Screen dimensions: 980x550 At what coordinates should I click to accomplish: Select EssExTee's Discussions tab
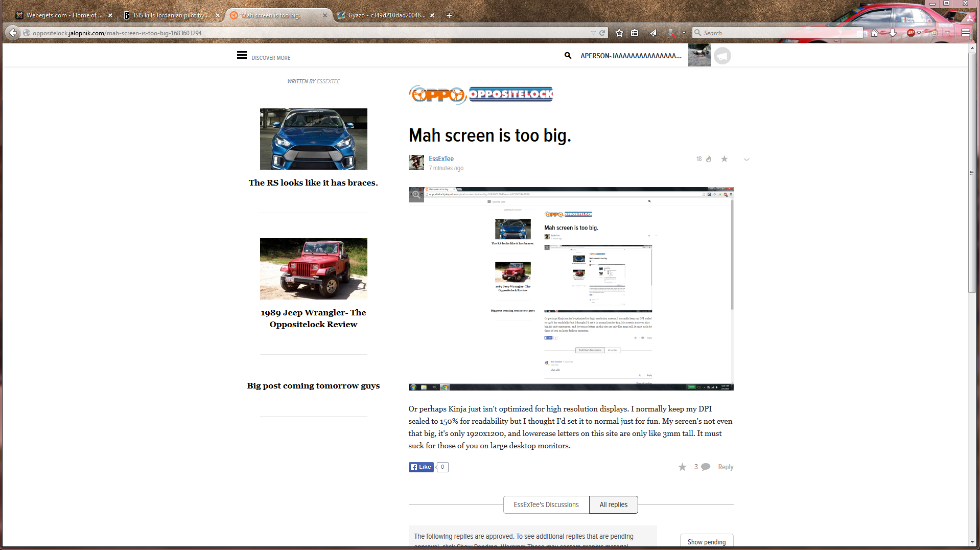[x=546, y=505]
